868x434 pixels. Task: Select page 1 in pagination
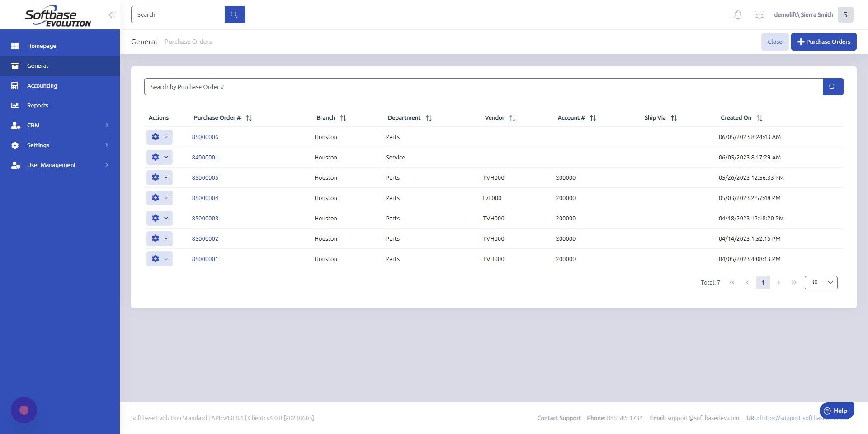[x=763, y=283]
